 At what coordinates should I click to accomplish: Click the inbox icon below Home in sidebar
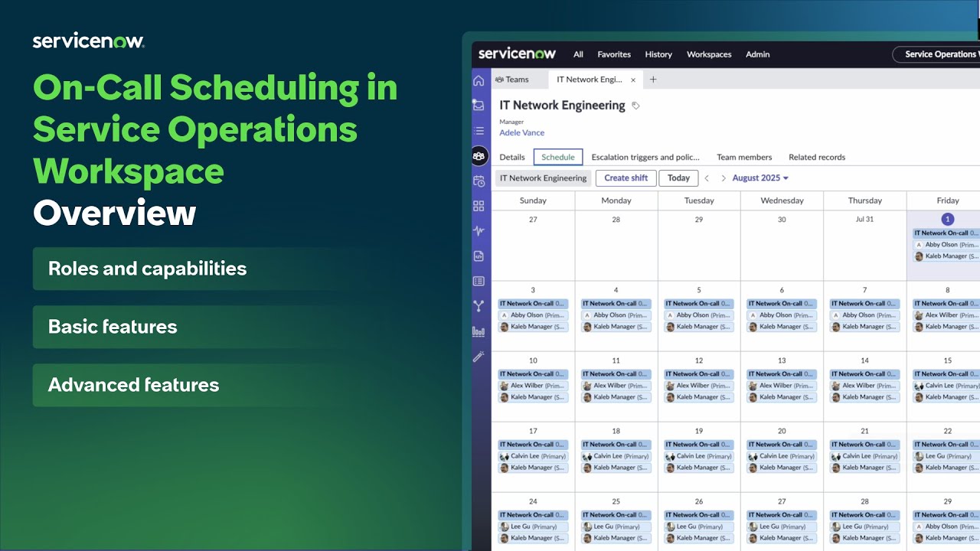(479, 105)
